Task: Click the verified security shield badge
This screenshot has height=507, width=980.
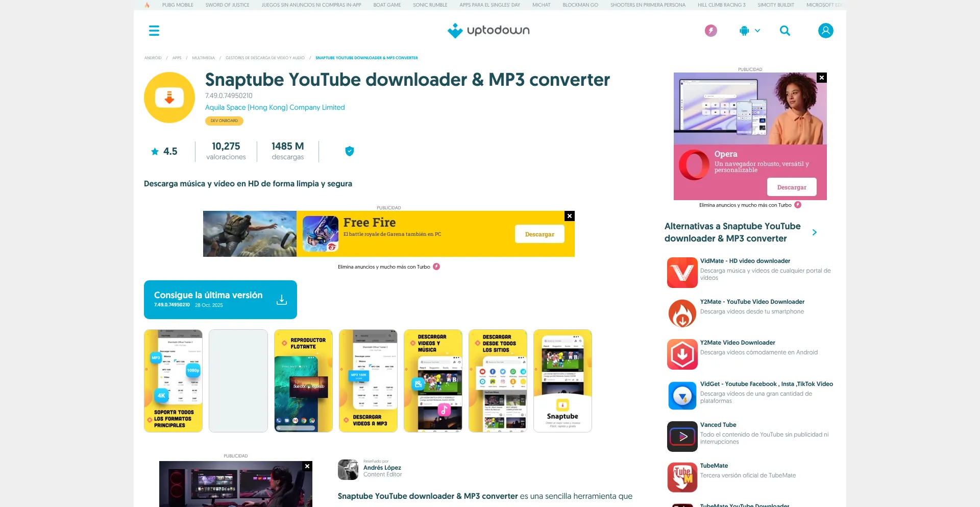Action: click(x=350, y=151)
